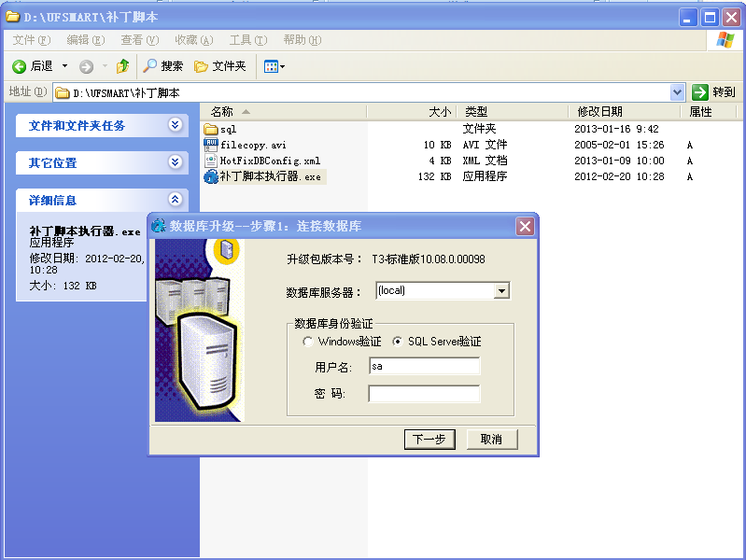Click the 转到 (Go) button
This screenshot has width=746, height=560.
click(x=714, y=92)
